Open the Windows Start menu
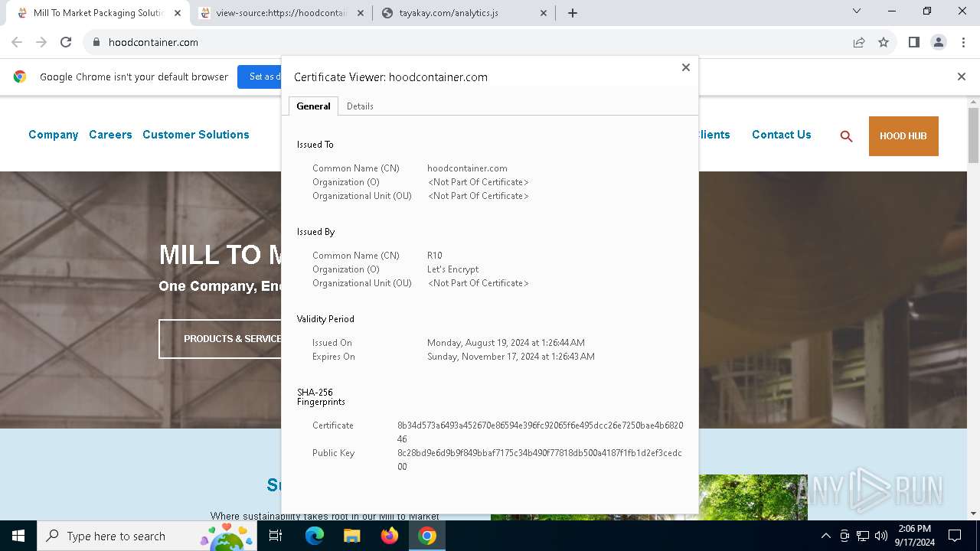This screenshot has width=980, height=551. click(x=18, y=536)
